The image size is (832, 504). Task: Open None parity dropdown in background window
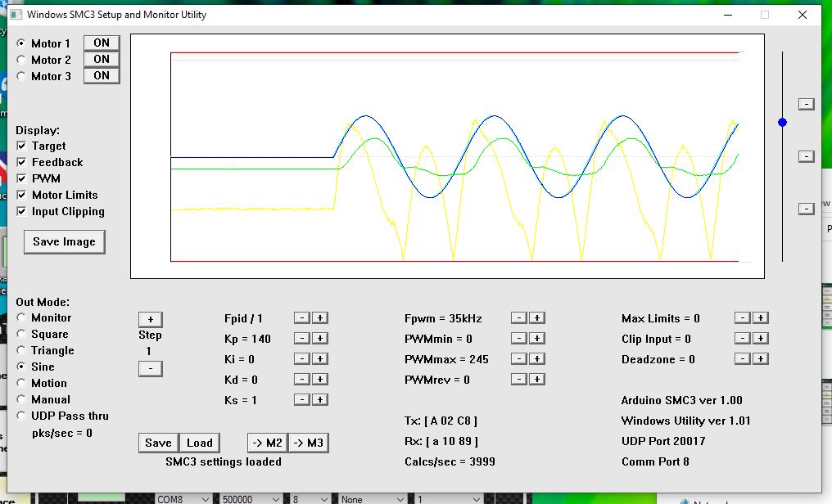pyautogui.click(x=373, y=499)
